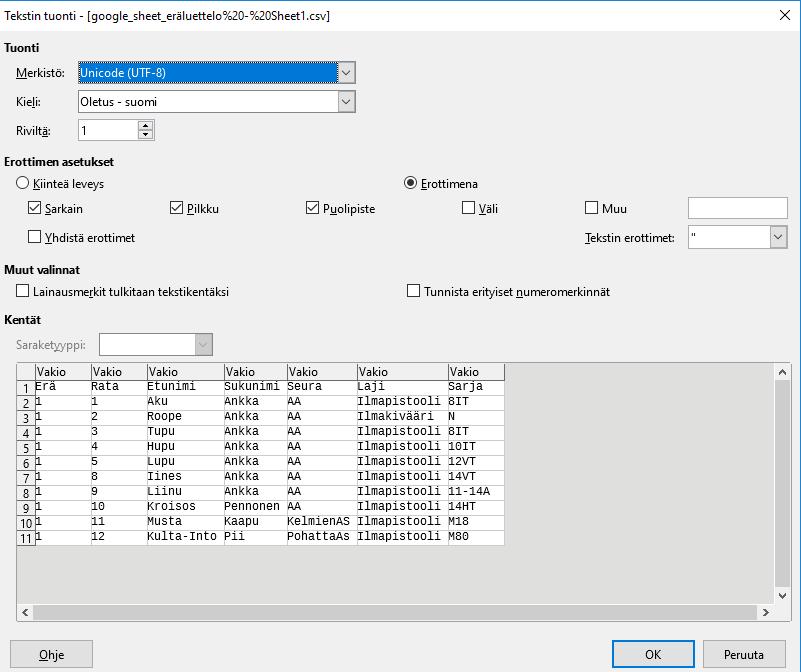Viewport: 801px width, 672px height.
Task: Click the left arrow of the horizontal scrollbar
Action: point(25,612)
